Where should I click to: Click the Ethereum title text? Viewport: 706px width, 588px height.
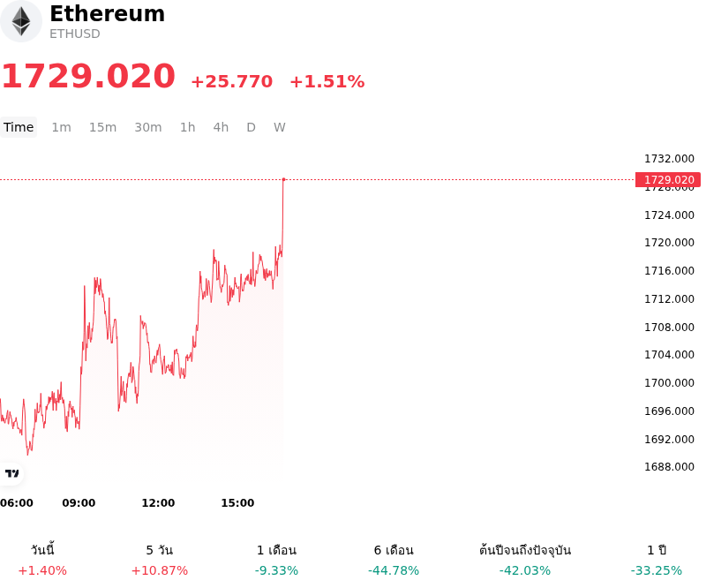coord(107,13)
